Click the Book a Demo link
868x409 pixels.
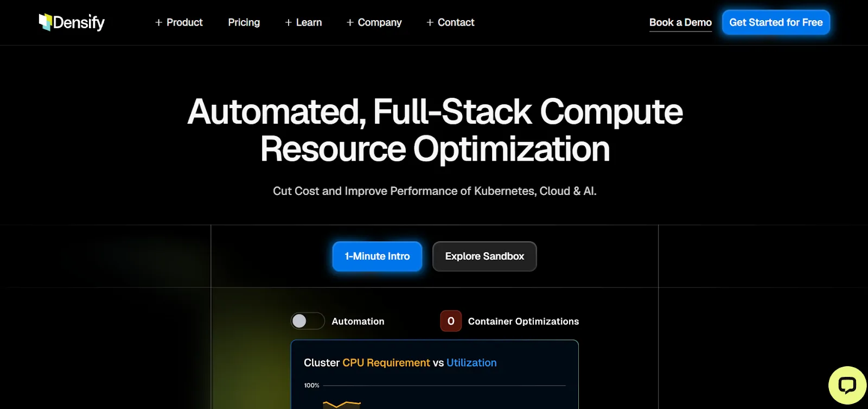pos(680,22)
